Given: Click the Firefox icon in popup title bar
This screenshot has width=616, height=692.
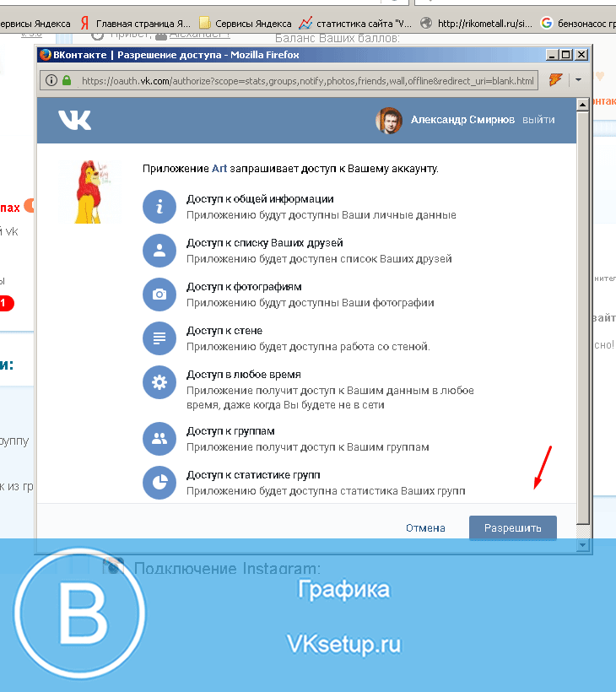Looking at the screenshot, I should (45, 55).
